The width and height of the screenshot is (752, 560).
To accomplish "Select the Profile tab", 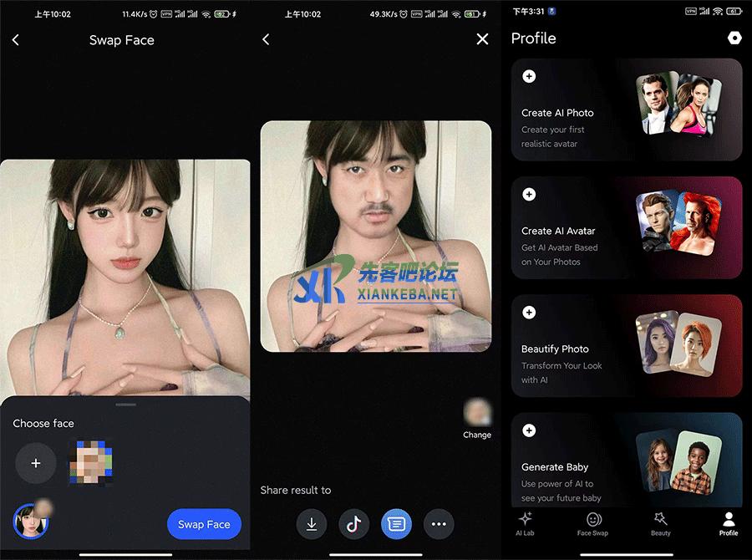I will click(729, 523).
